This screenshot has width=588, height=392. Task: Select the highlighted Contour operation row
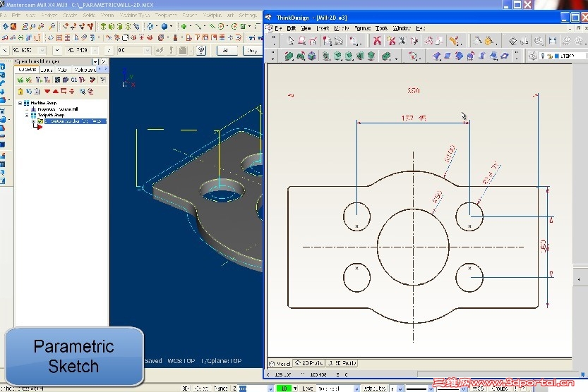pyautogui.click(x=76, y=121)
